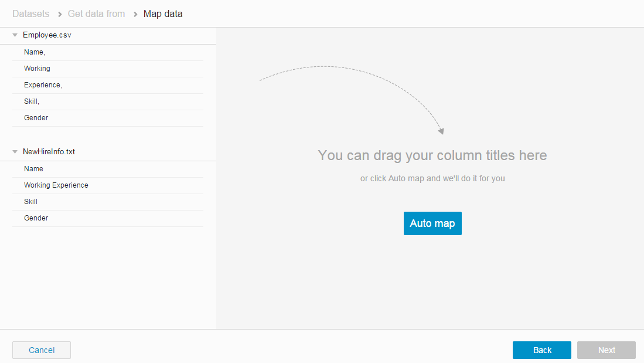Viewport: 644px width, 363px height.
Task: Collapse the Employee.csv column list
Action: click(x=15, y=35)
